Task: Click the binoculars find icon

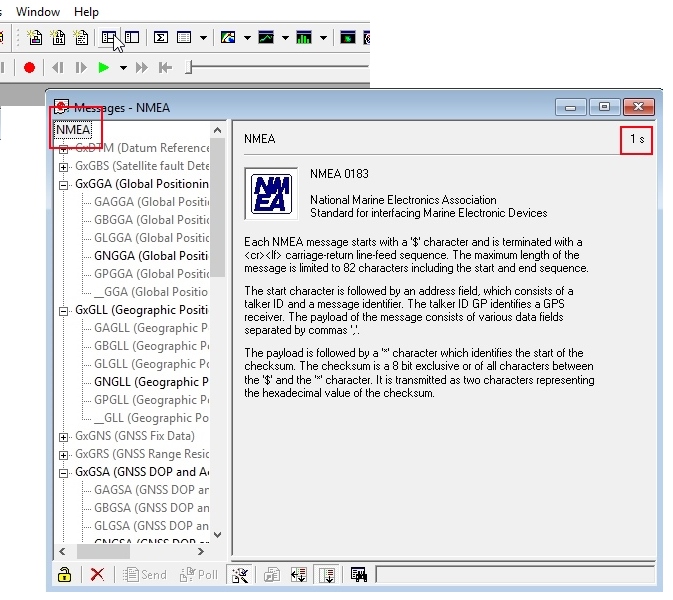Action: click(x=358, y=575)
